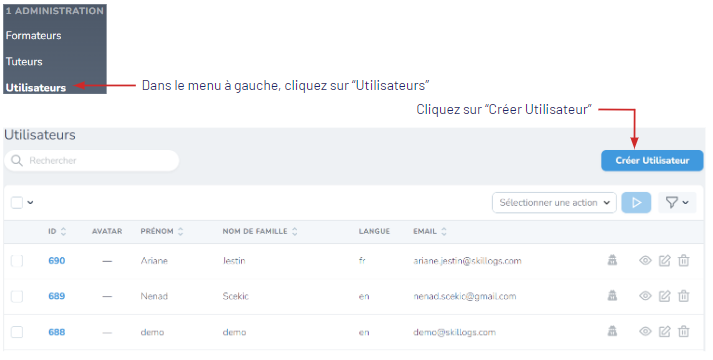Click the first name Ariane cell

click(x=154, y=261)
